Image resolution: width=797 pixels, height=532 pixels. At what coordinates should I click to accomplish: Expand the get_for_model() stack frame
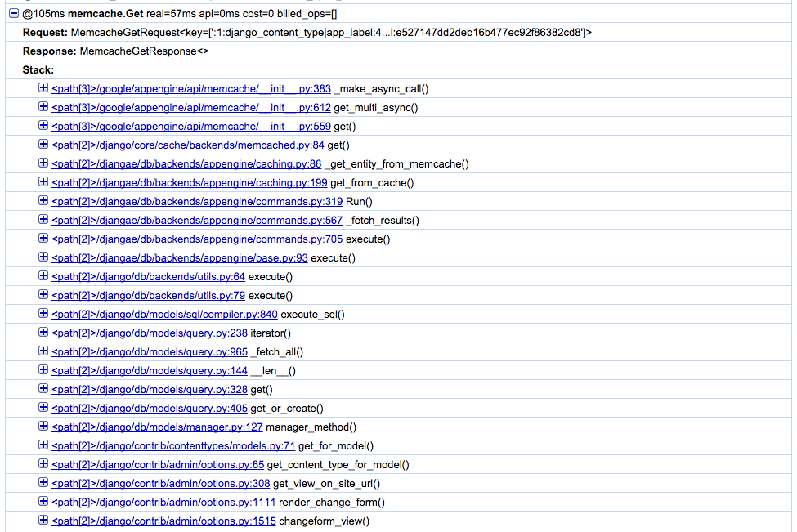[x=43, y=445]
